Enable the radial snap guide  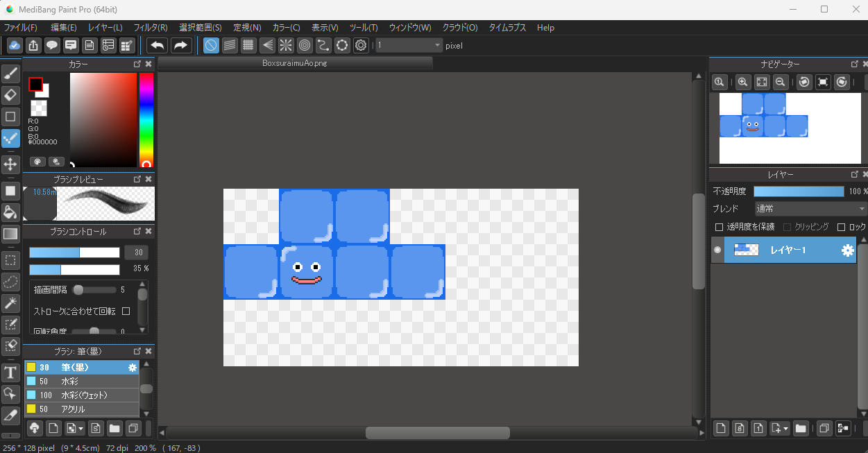[x=286, y=46]
